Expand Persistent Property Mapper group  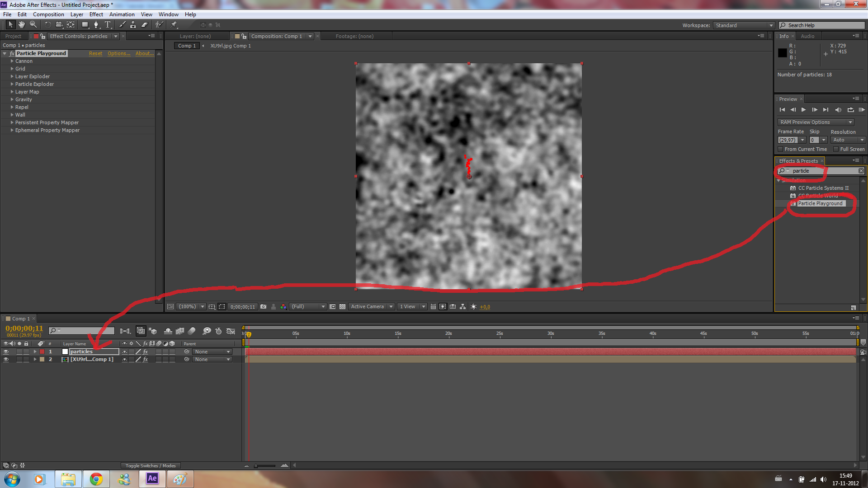pyautogui.click(x=12, y=122)
